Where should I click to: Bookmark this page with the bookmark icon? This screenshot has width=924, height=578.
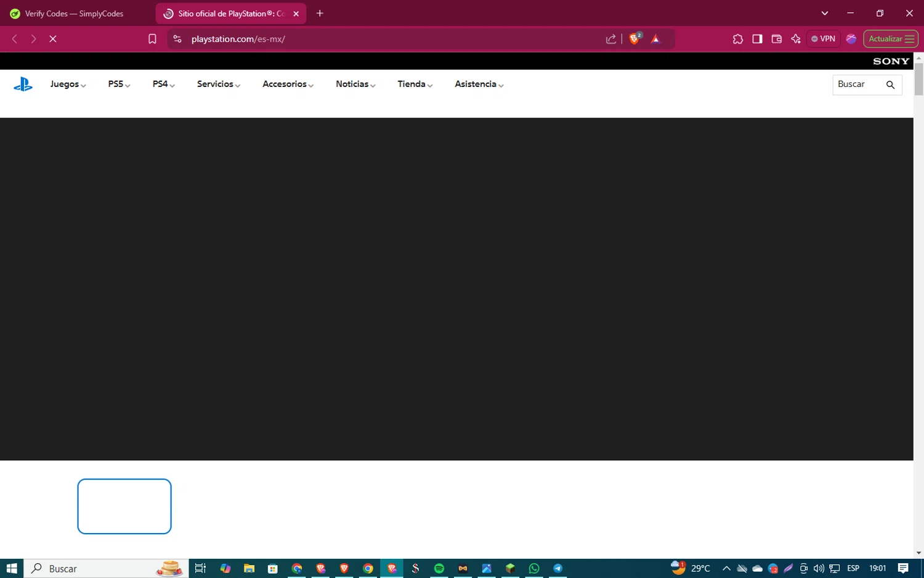(x=152, y=39)
